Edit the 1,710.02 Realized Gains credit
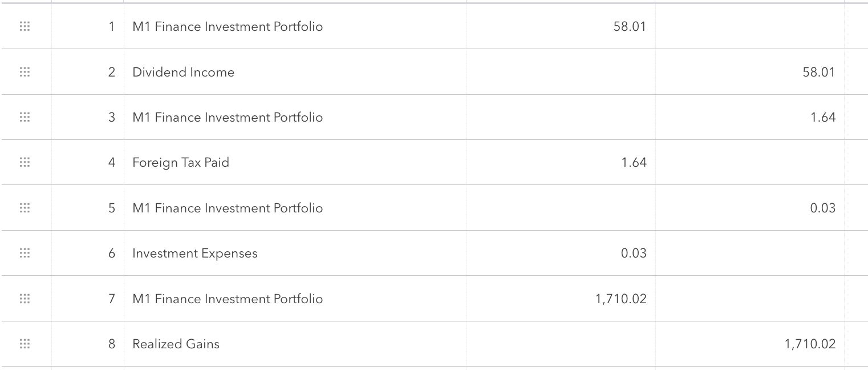The width and height of the screenshot is (868, 370). 810,344
